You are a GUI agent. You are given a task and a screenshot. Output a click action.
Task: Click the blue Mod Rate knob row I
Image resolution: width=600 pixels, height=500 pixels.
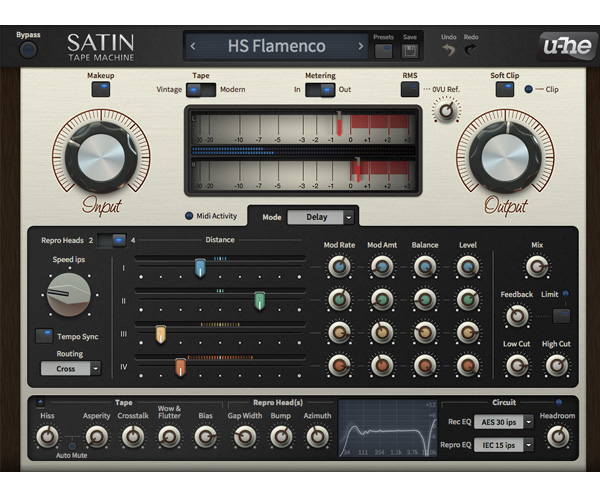tap(339, 267)
